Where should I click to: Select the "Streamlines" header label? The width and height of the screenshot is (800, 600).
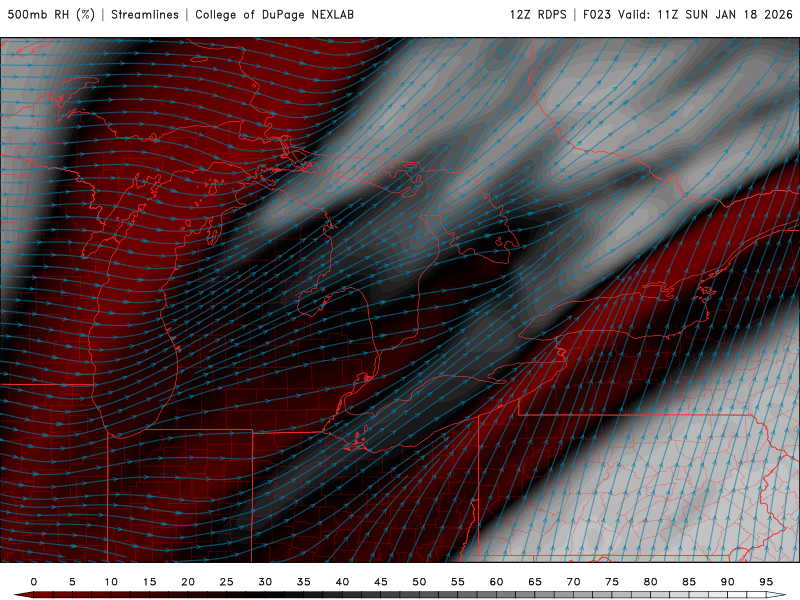145,14
